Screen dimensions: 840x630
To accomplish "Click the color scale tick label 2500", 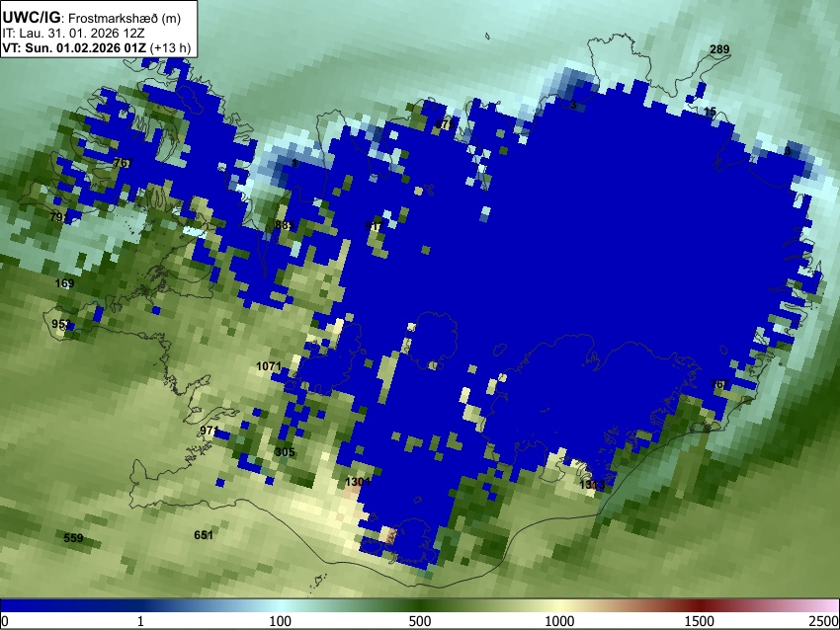I will click(x=824, y=621).
